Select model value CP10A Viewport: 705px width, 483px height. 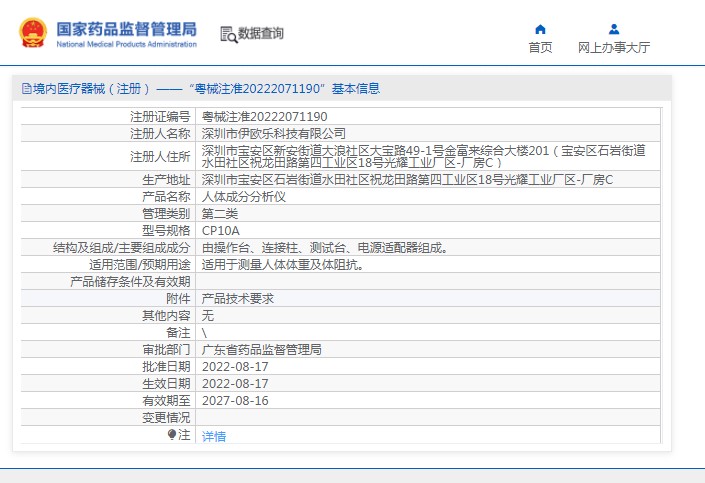[221, 231]
